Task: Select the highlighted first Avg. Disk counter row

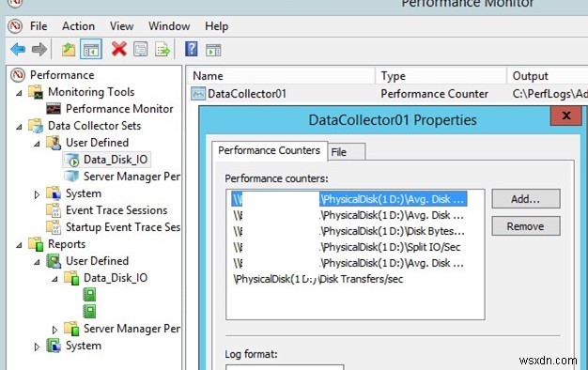Action: click(348, 199)
